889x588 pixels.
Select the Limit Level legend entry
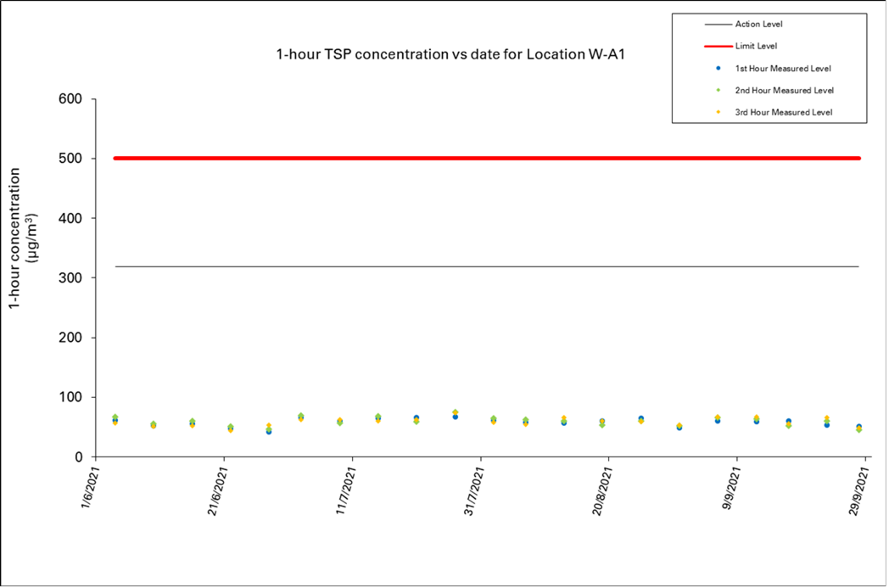753,46
